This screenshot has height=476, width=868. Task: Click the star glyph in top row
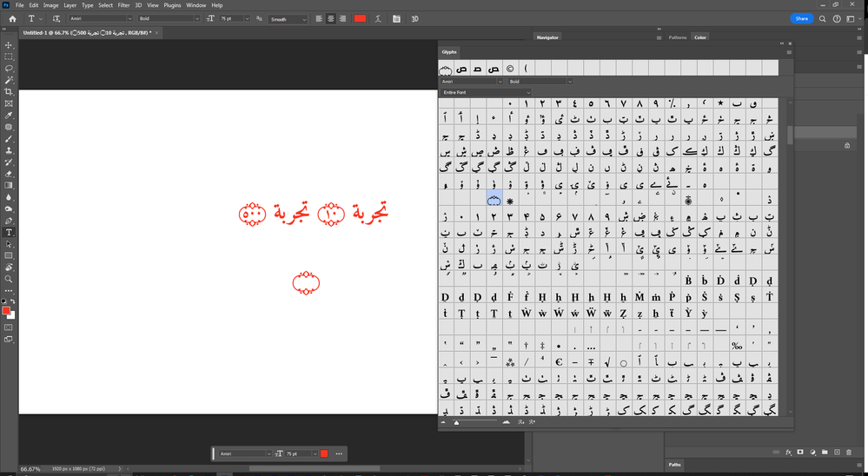click(720, 103)
